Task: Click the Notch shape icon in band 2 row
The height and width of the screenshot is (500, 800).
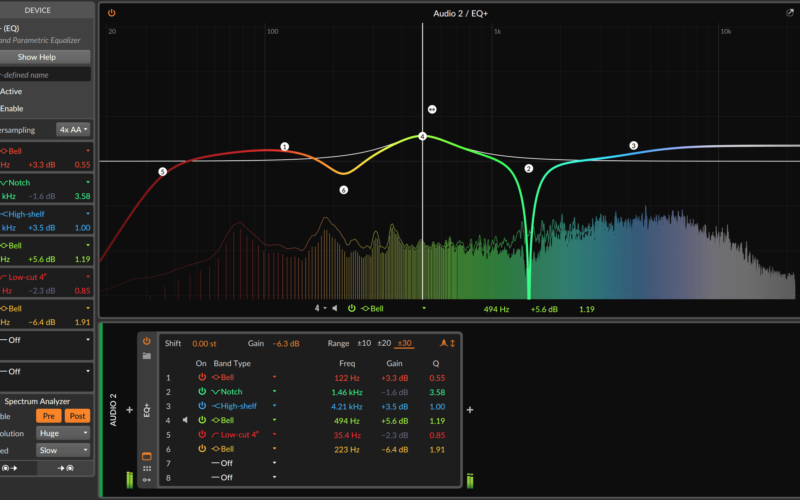Action: coord(215,392)
